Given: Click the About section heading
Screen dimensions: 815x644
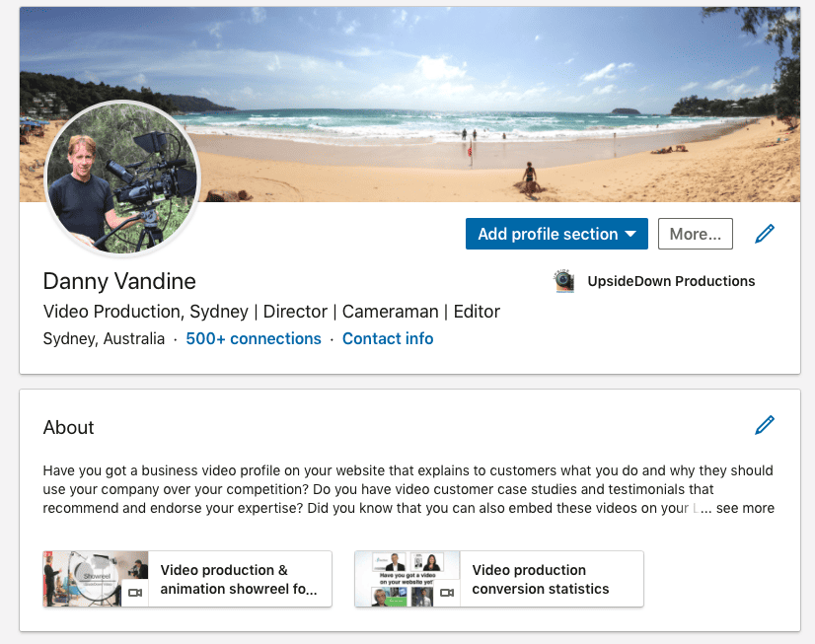Looking at the screenshot, I should 69,427.
